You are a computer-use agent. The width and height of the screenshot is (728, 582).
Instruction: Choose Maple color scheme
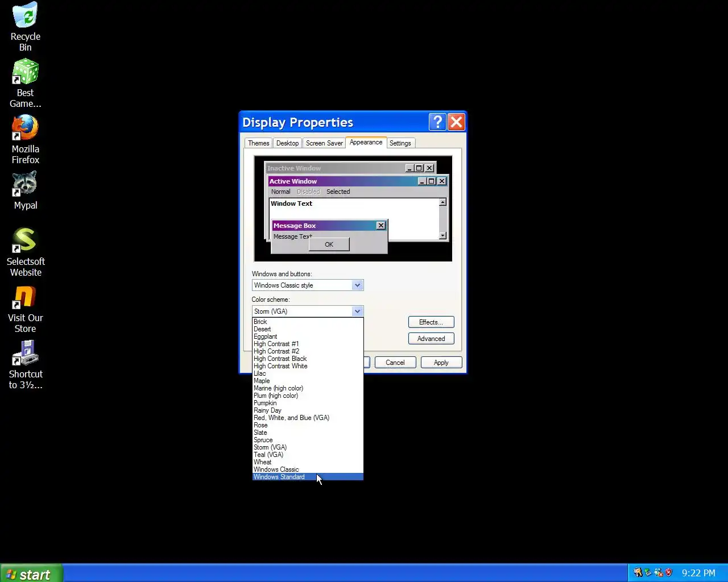pos(308,381)
